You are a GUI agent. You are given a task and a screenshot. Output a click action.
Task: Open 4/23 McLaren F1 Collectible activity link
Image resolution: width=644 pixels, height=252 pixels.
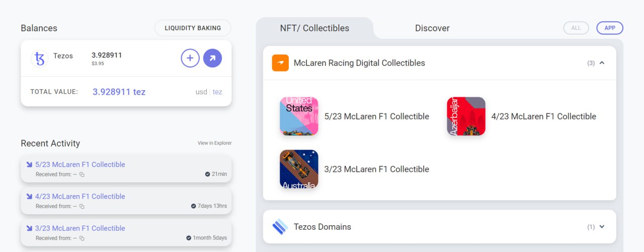tap(80, 196)
